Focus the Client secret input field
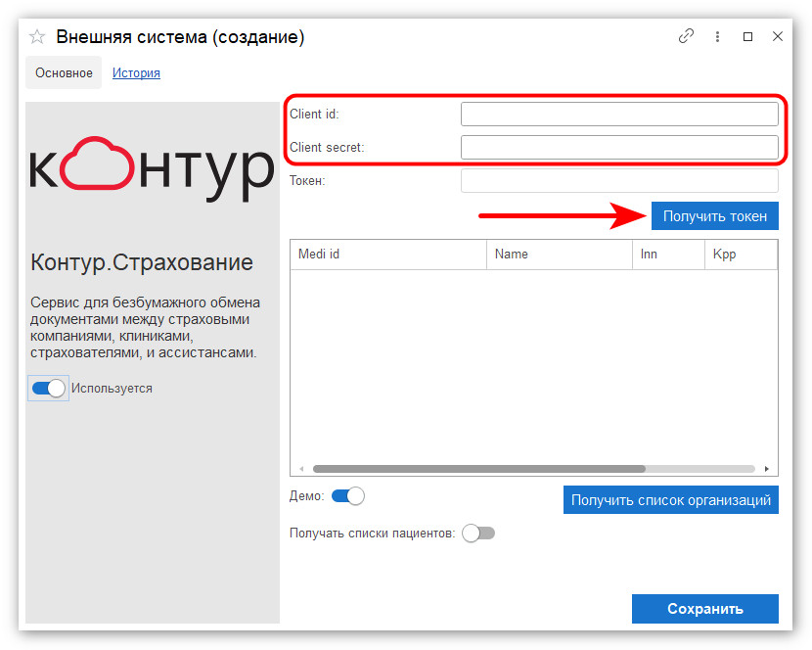 pyautogui.click(x=619, y=147)
